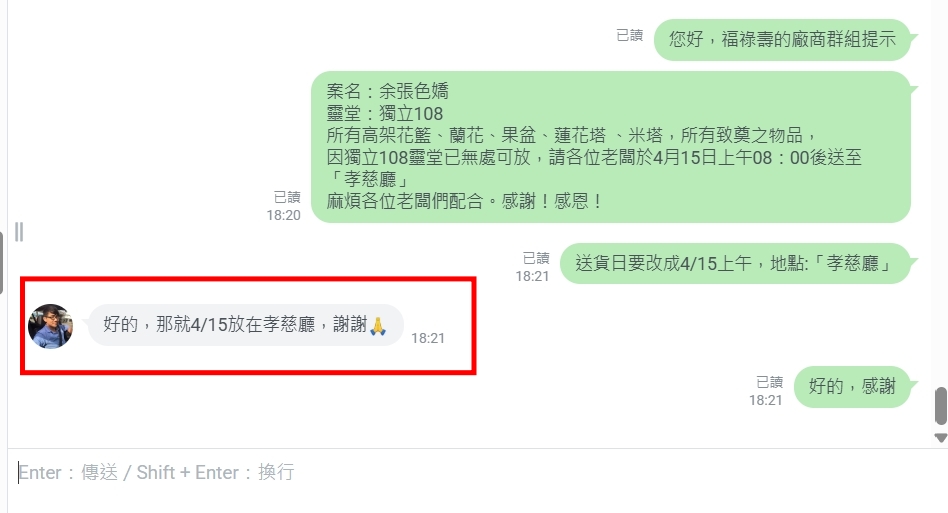This screenshot has height=513, width=948.
Task: Click the scrollbar down arrow
Action: [x=940, y=437]
